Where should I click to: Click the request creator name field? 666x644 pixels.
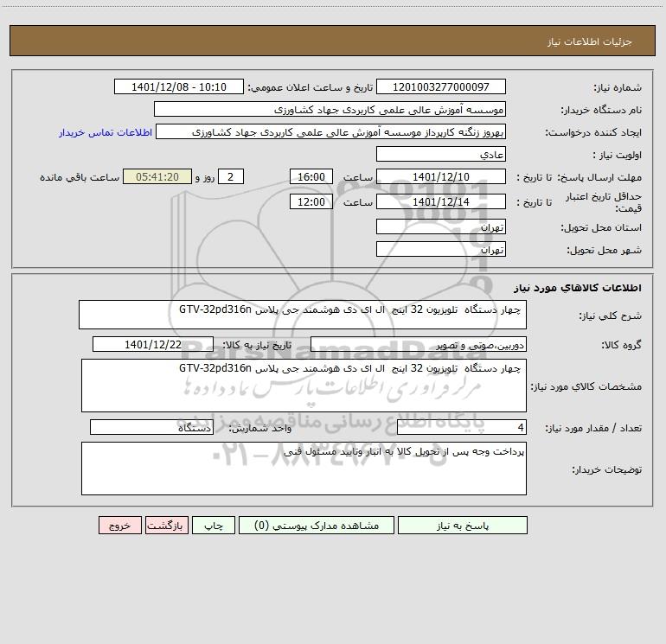(331, 131)
